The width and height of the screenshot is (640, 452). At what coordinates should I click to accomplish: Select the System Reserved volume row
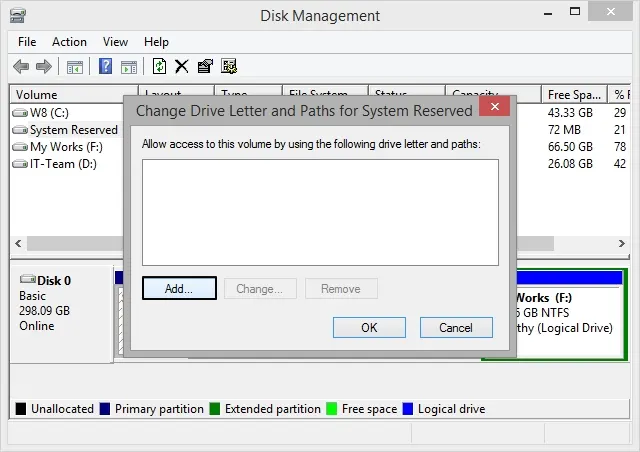click(x=65, y=130)
